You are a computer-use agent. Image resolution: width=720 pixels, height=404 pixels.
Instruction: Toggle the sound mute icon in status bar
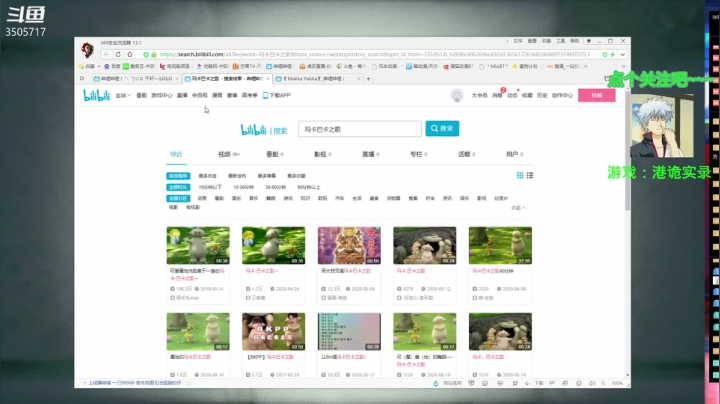tap(592, 383)
